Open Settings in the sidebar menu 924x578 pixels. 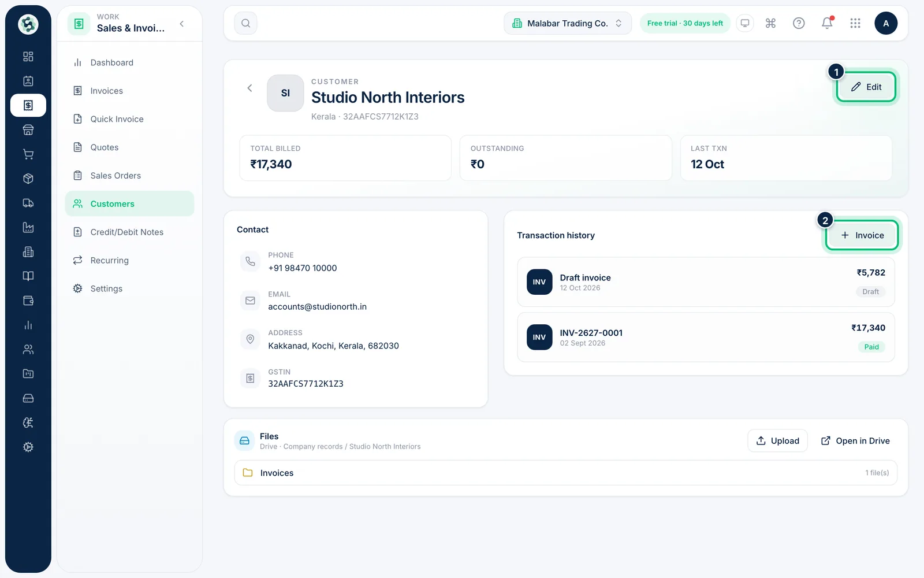(x=129, y=288)
